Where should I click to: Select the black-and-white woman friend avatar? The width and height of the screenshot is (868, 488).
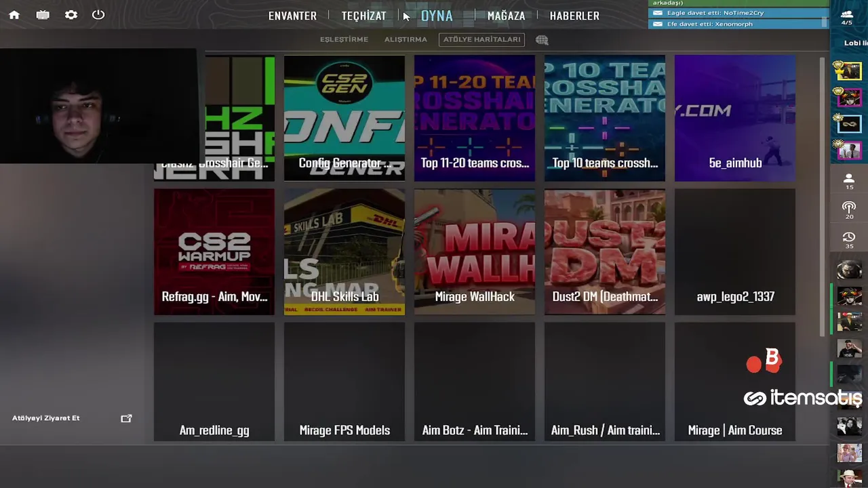pos(849,426)
